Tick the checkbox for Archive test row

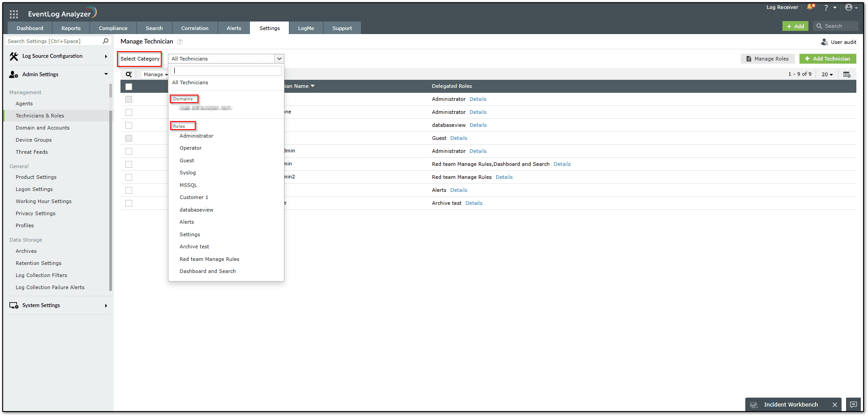coord(129,204)
